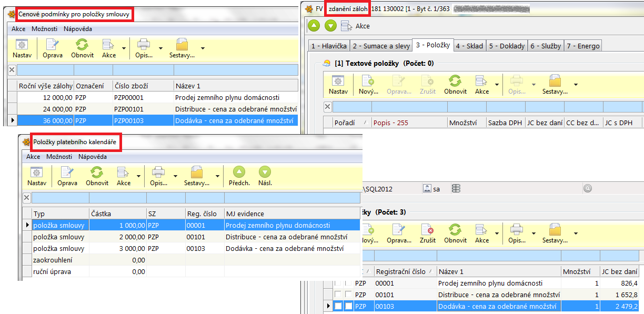Open the 7 - Energo tab
This screenshot has width=644, height=314.
pos(583,46)
